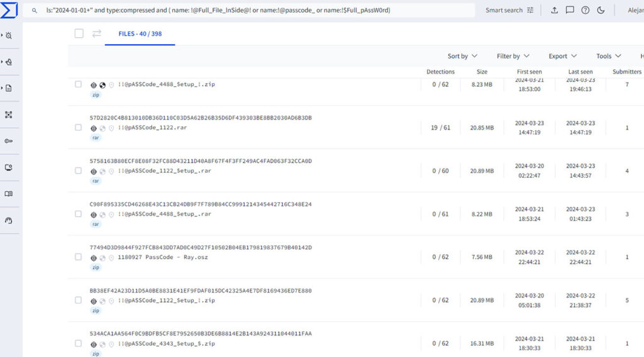Open hash link starting 534ACA1AA564F0C9
Screen dimensions: 644x357
(x=201, y=334)
